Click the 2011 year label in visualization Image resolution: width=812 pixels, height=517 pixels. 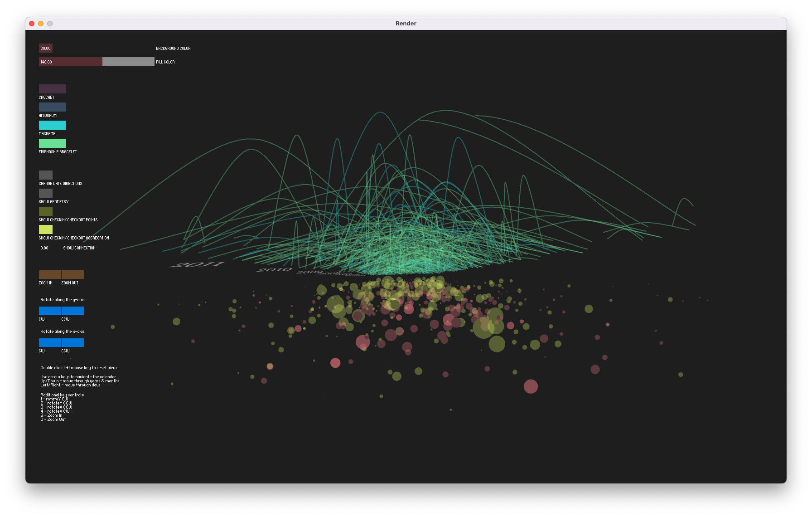point(197,264)
